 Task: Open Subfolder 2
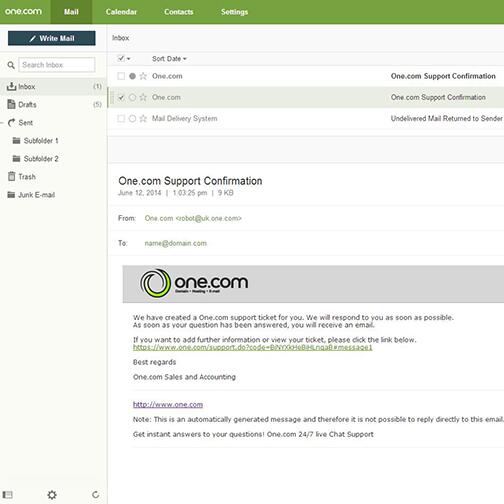click(x=41, y=159)
